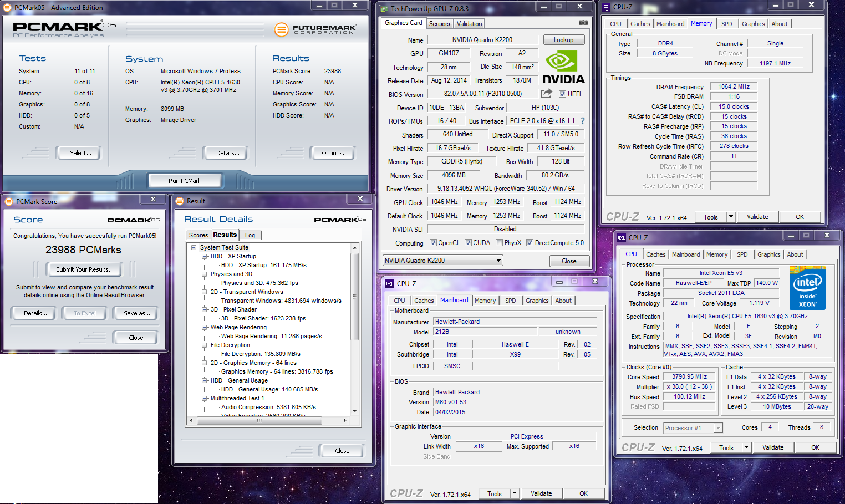Image resolution: width=845 pixels, height=504 pixels.
Task: Click the GPU-Z screenshot camera icon
Action: point(583,23)
